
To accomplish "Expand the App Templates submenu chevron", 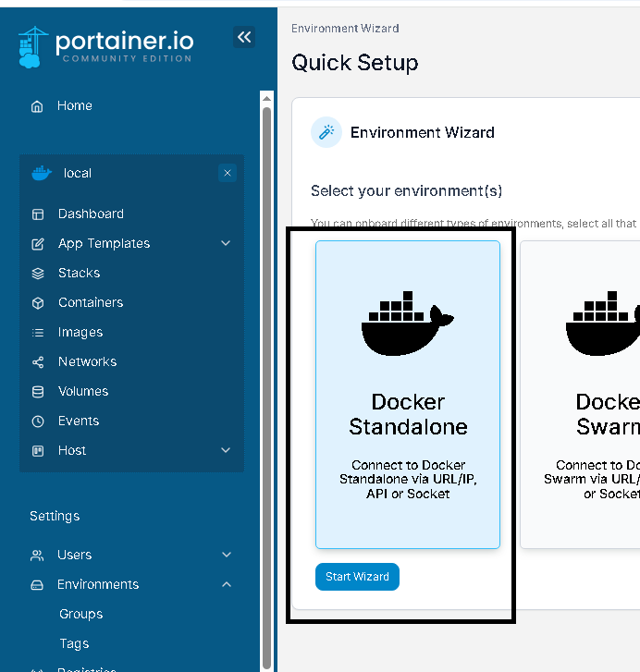I will coord(226,243).
